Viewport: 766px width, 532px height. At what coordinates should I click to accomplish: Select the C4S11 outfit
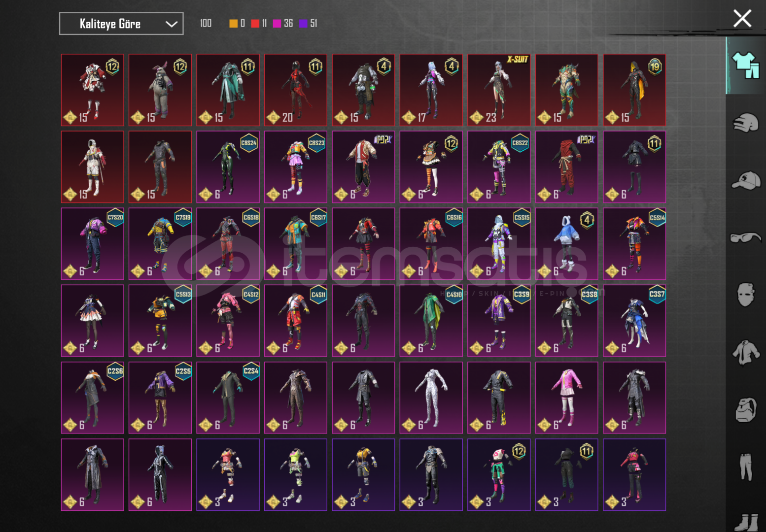click(x=296, y=321)
